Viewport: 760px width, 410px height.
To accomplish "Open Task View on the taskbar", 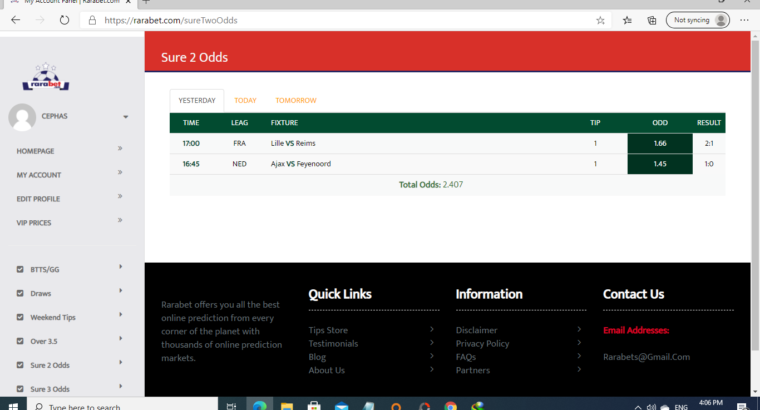I will pos(232,406).
